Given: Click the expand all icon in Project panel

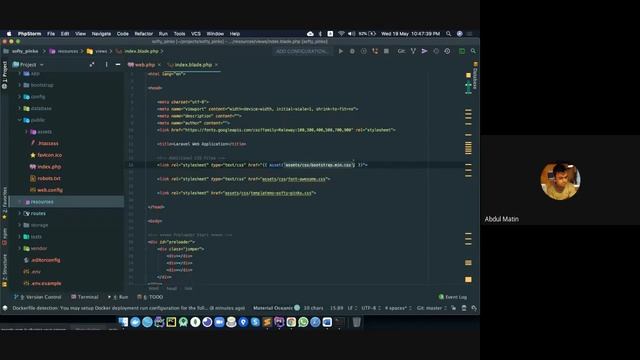Looking at the screenshot, I should click(92, 64).
